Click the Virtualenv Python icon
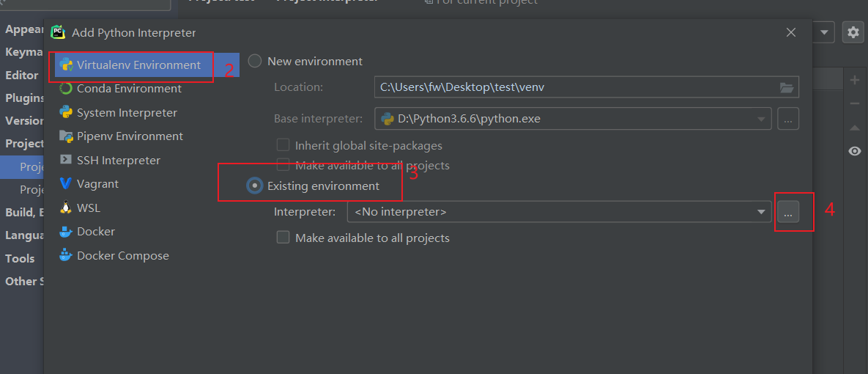The width and height of the screenshot is (868, 374). [67, 65]
